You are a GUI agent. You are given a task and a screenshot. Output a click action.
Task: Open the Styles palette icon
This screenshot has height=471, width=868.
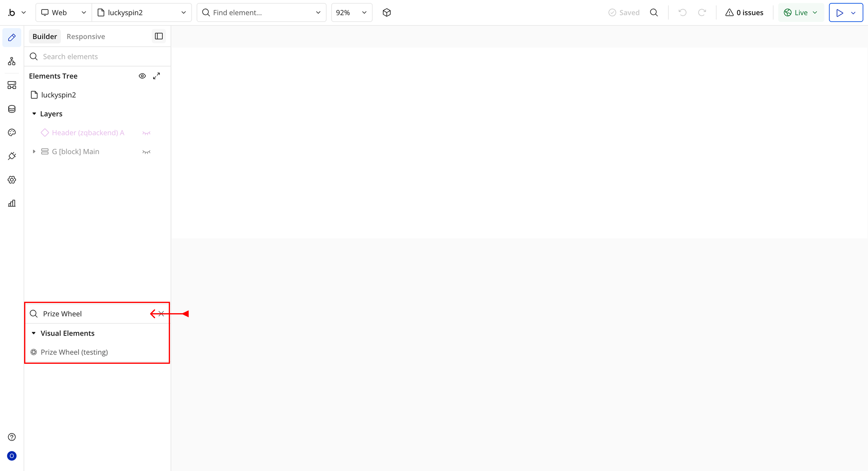coord(12,132)
